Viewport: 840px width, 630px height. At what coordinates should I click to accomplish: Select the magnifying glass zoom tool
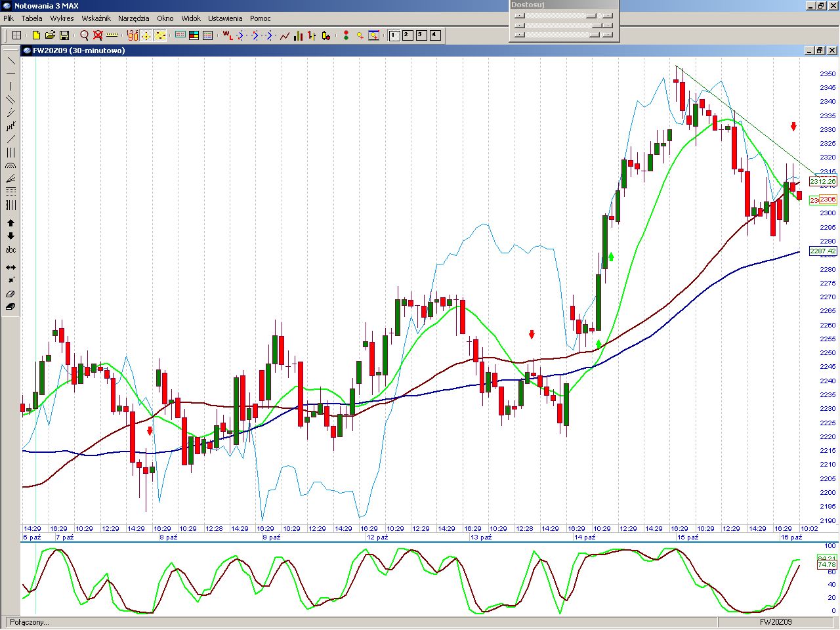[x=84, y=35]
